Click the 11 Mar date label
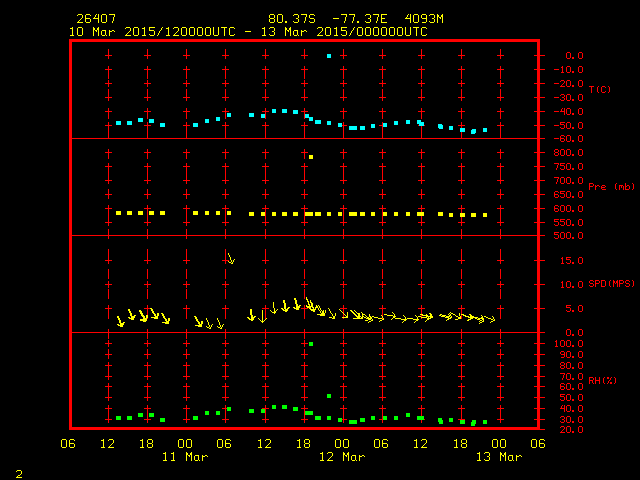640x480 pixels. [185, 457]
